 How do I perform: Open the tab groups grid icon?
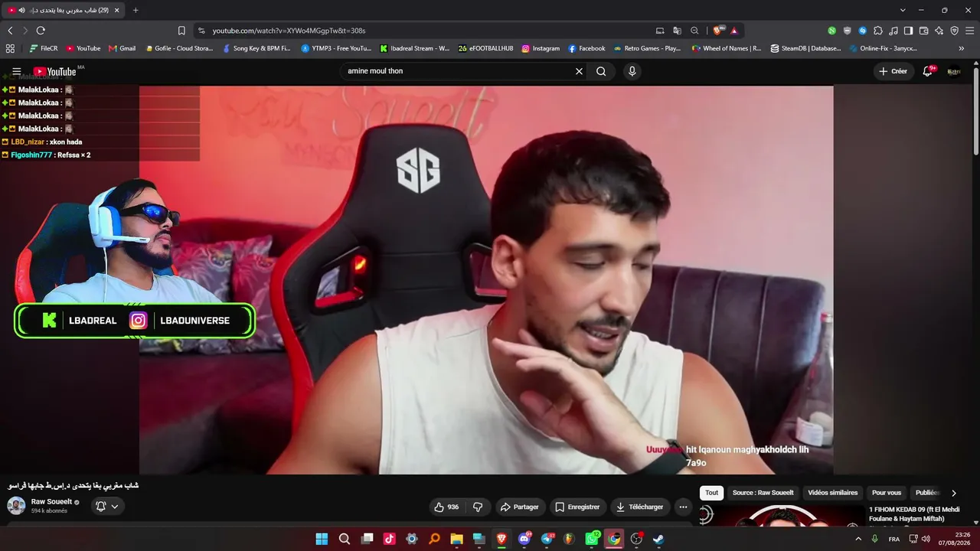(10, 48)
